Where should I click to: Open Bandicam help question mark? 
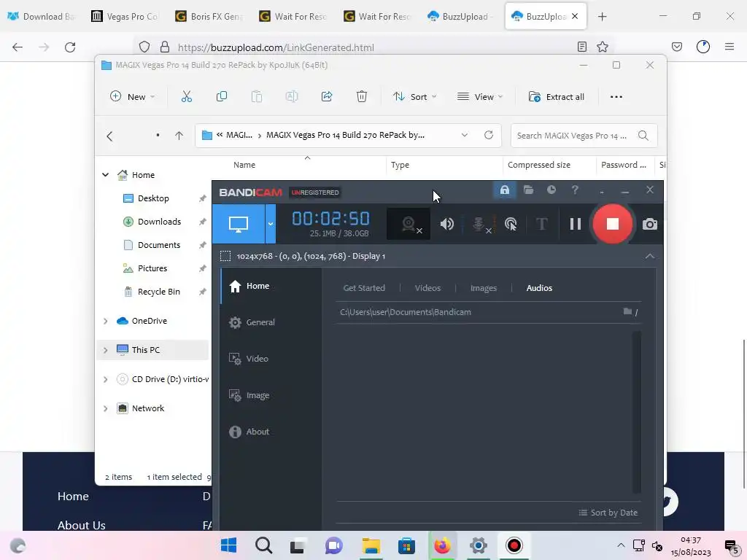point(575,190)
